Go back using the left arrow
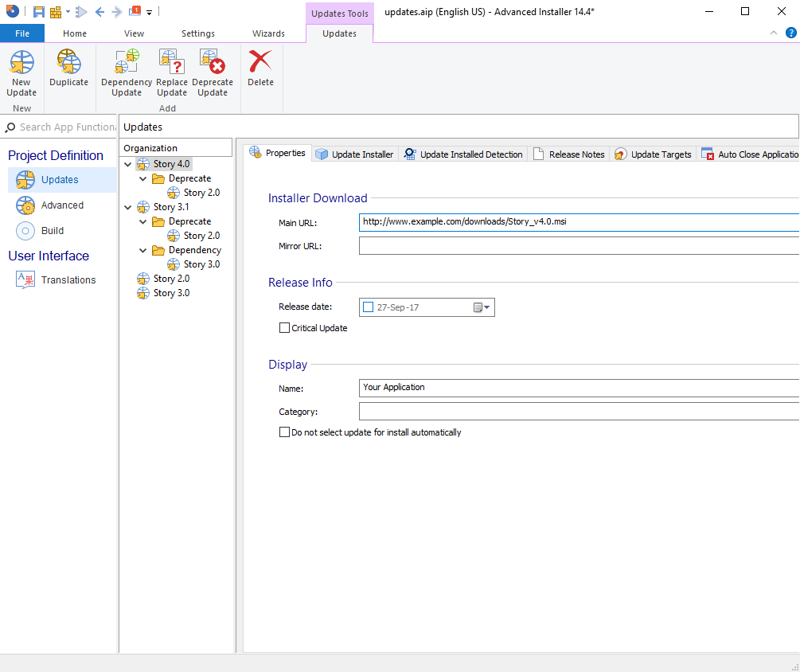The image size is (800, 672). (x=100, y=12)
